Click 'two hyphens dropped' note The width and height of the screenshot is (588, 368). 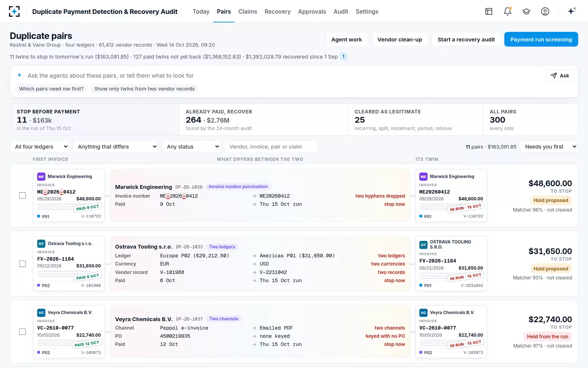(x=380, y=196)
